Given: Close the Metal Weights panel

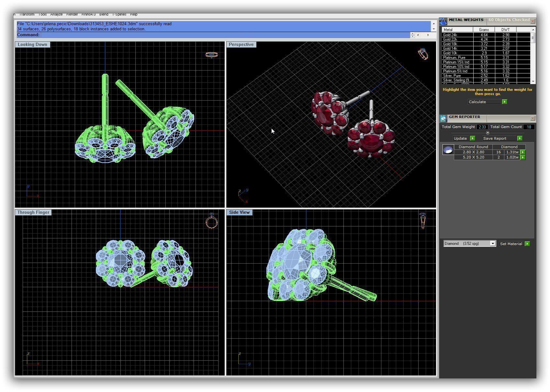Looking at the screenshot, I should tap(533, 21).
